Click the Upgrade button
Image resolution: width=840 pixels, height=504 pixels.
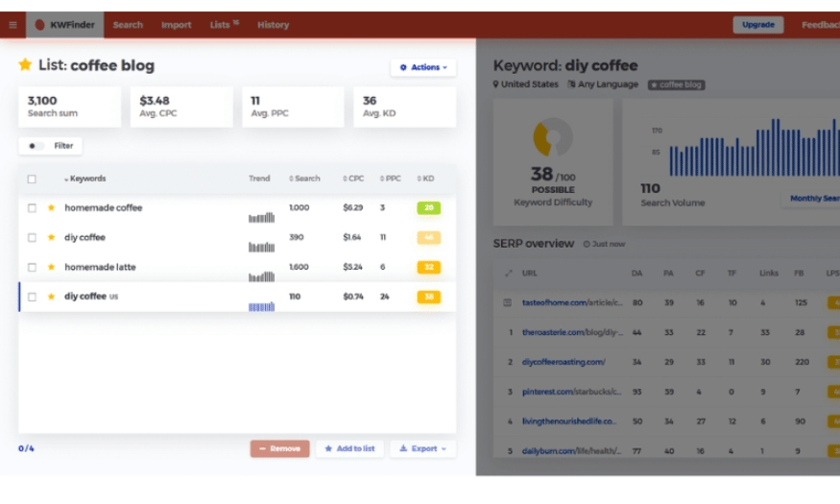[757, 25]
